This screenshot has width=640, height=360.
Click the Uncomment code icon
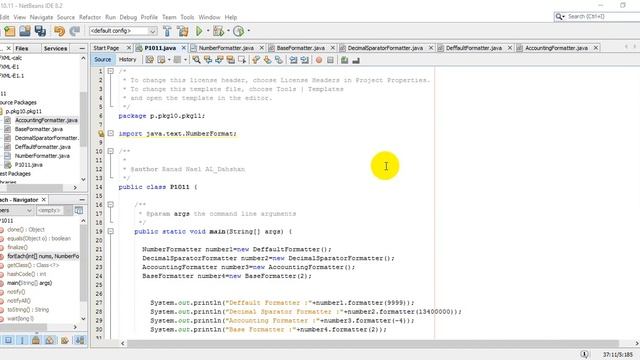point(356,60)
